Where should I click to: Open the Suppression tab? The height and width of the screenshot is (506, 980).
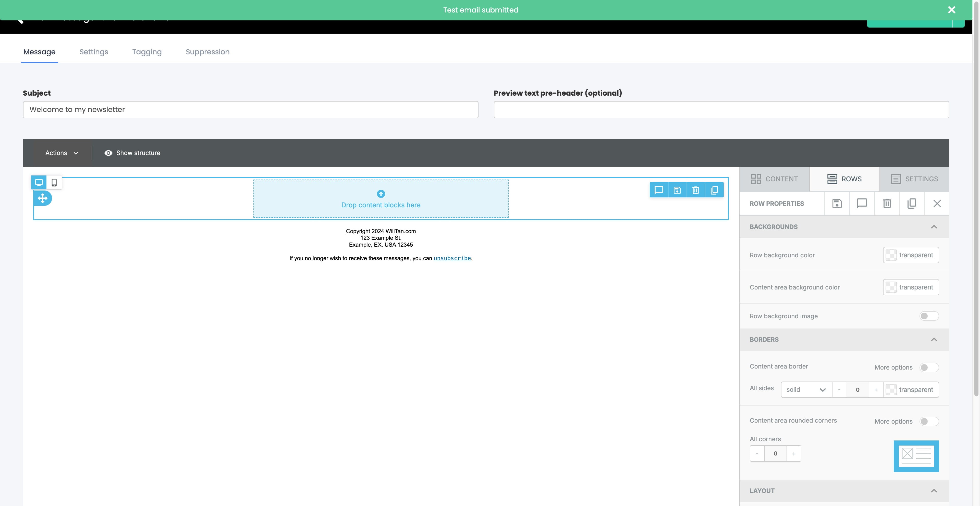point(207,52)
